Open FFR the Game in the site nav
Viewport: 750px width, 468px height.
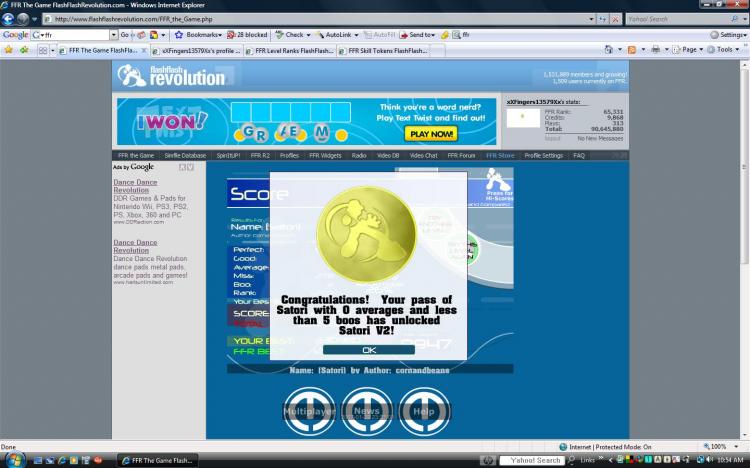click(136, 156)
